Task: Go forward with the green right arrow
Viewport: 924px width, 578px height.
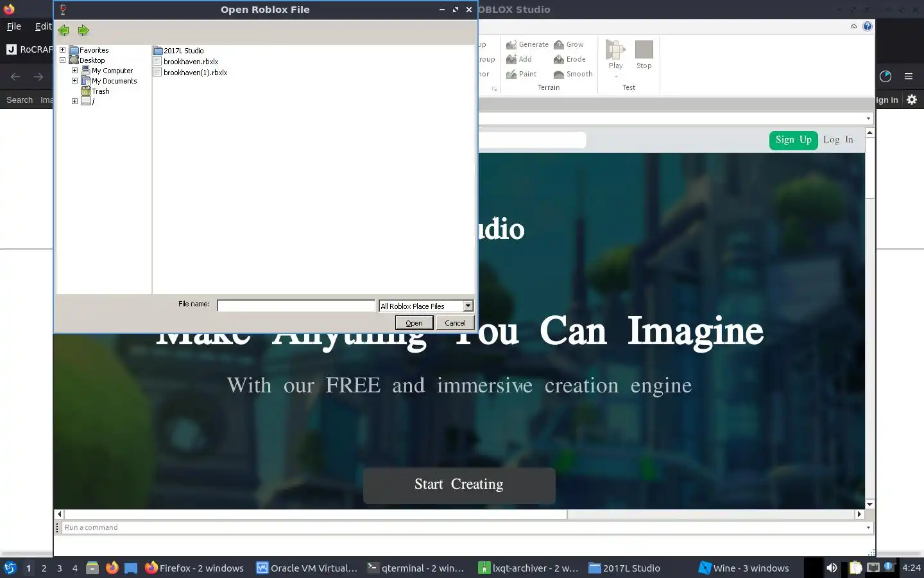Action: [x=83, y=30]
